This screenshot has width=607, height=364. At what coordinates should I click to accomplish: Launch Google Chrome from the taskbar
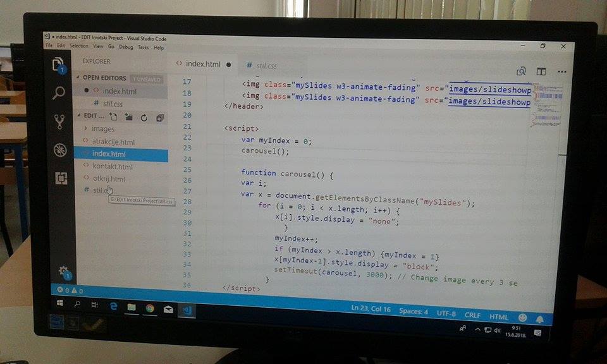150,308
